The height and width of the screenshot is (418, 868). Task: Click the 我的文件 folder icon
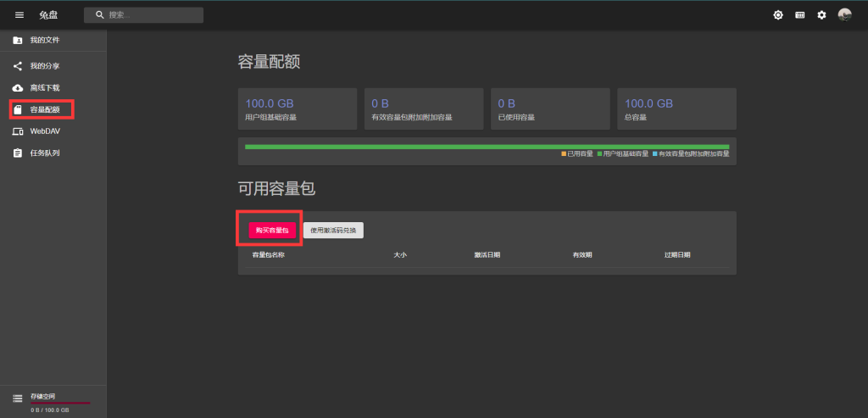point(18,41)
